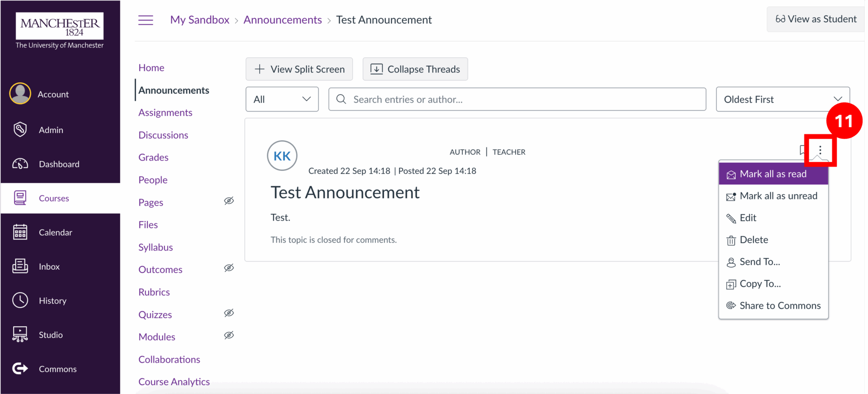Open the Syllabus course link
Screen dimensions: 868x394
coord(156,247)
